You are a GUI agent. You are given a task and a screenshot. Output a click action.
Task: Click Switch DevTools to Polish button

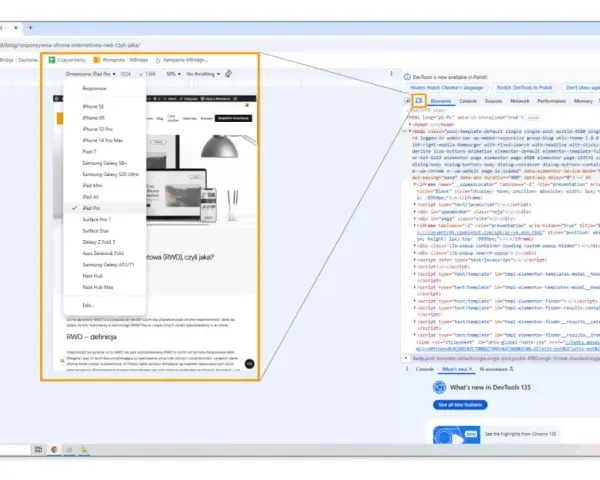coord(524,88)
